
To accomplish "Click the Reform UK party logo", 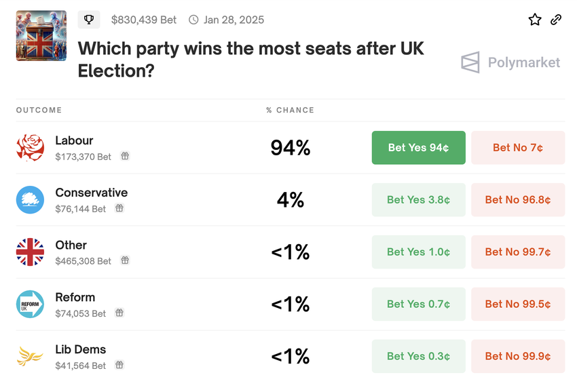I will (30, 305).
